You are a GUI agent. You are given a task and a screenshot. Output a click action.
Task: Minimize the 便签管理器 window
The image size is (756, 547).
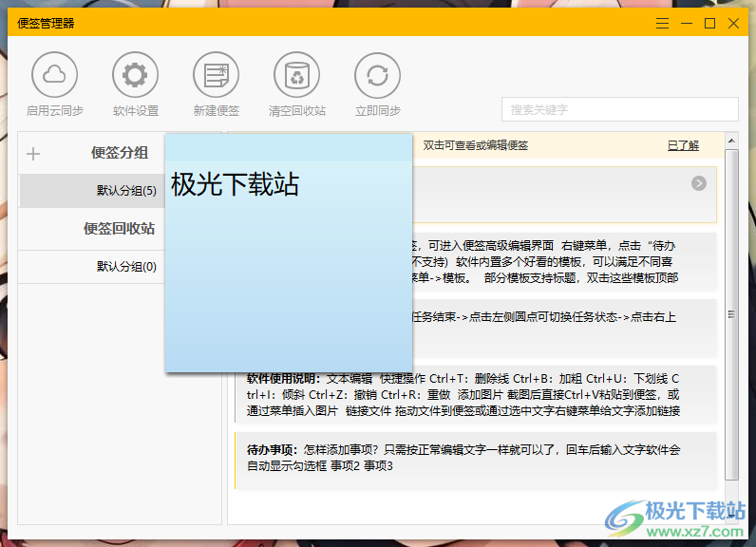click(687, 23)
